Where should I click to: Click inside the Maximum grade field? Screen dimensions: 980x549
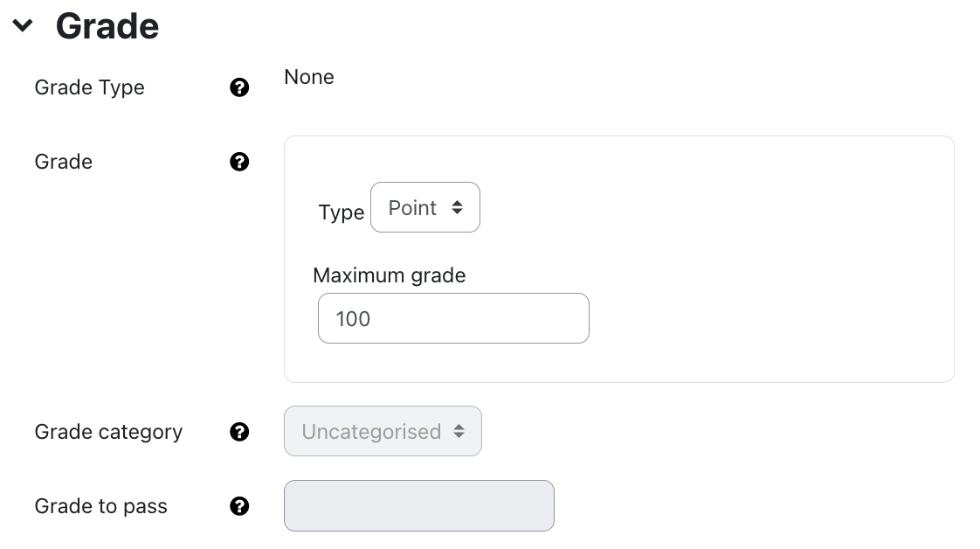pyautogui.click(x=452, y=318)
